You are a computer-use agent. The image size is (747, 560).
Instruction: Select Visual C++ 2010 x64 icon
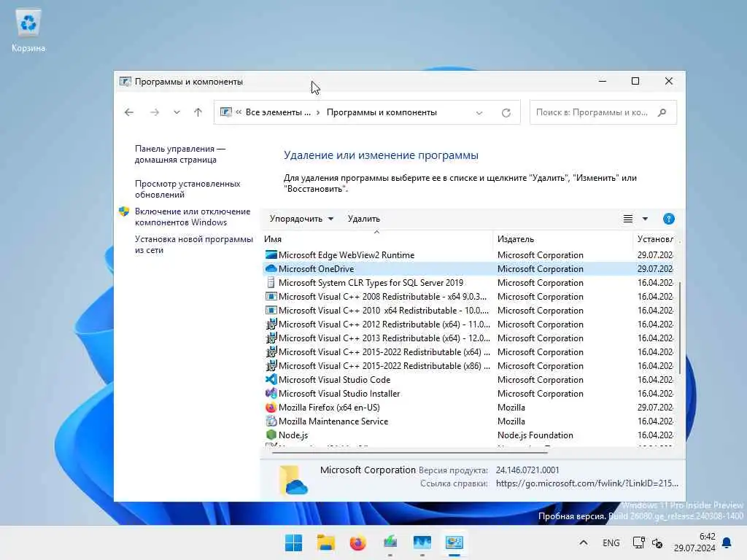tap(271, 310)
